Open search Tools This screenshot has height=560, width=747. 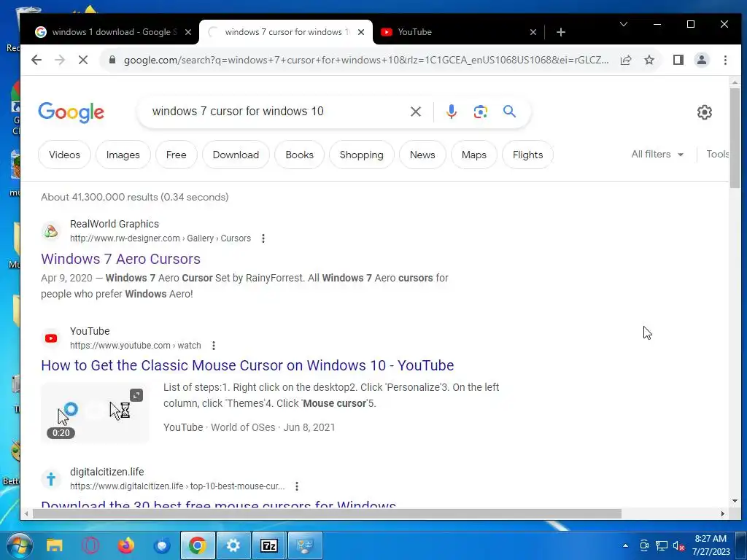pos(718,155)
